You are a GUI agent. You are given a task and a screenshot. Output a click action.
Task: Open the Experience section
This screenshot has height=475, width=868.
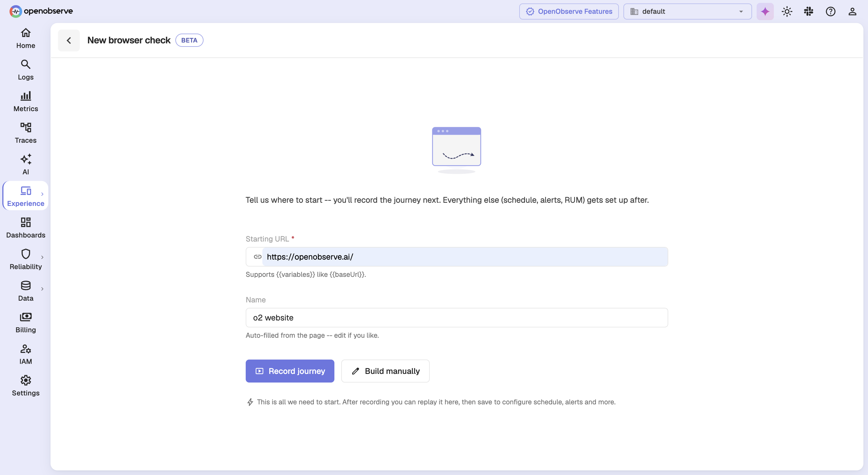coord(26,196)
